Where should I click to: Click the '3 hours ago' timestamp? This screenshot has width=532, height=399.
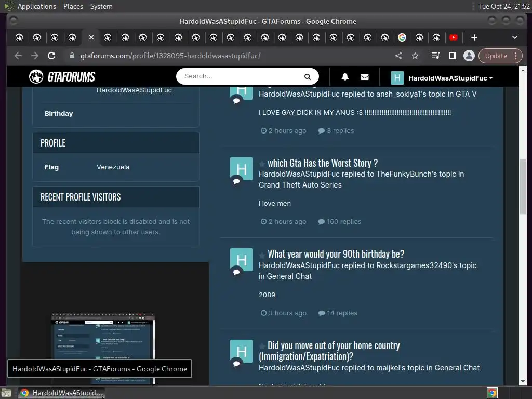point(283,313)
